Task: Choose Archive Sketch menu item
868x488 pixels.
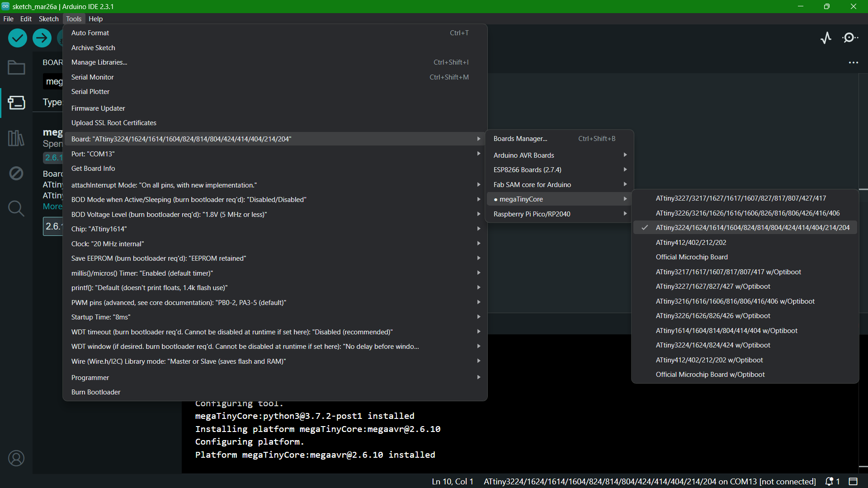Action: 275,48
